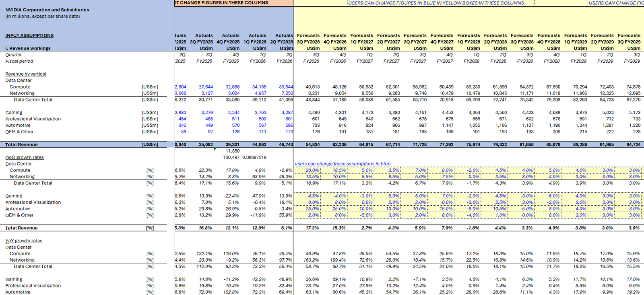The width and height of the screenshot is (644, 295).
Task: Select Total Revenue cell showing 63,236
Action: (339, 144)
